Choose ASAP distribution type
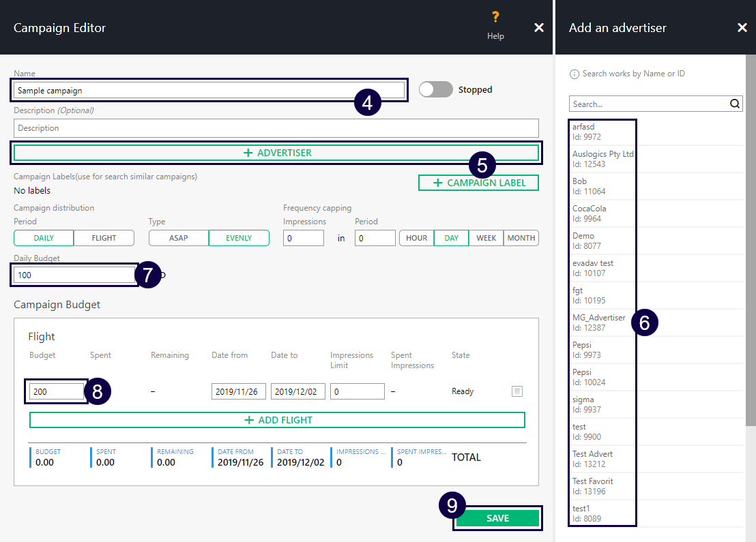This screenshot has height=542, width=756. point(179,238)
